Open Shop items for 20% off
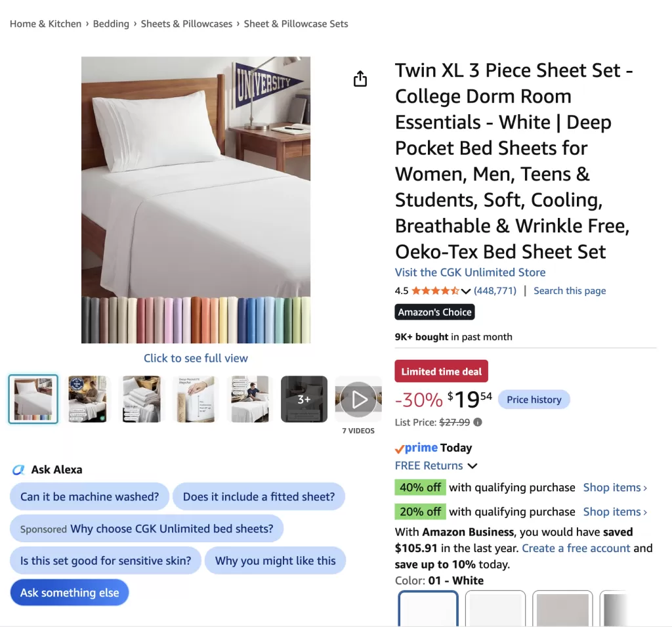672x627 pixels. (615, 511)
